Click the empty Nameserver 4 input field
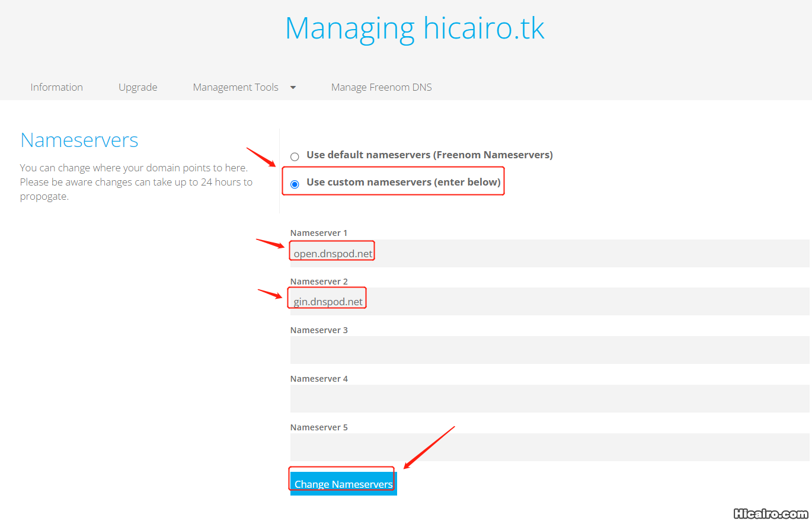The height and width of the screenshot is (524, 812). pos(549,399)
